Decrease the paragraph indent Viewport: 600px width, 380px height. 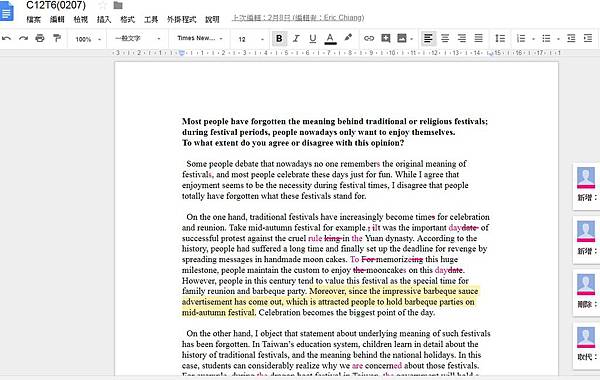click(571, 38)
